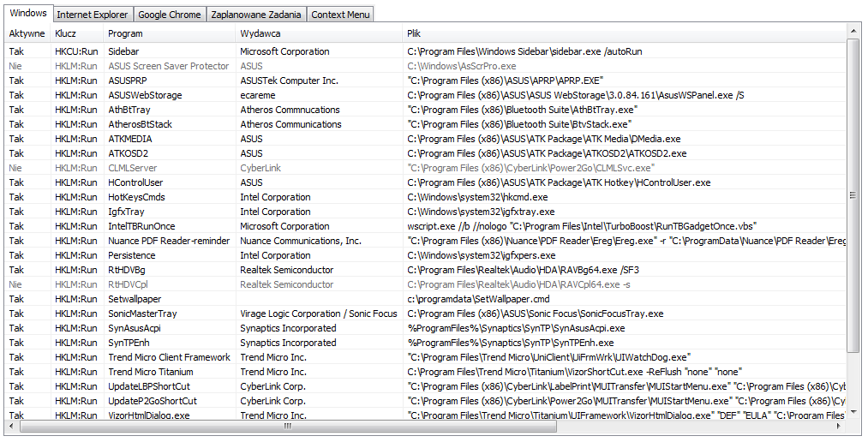Click the RAVBg64.exe /SF3 file path
The height and width of the screenshot is (442, 868).
point(524,270)
